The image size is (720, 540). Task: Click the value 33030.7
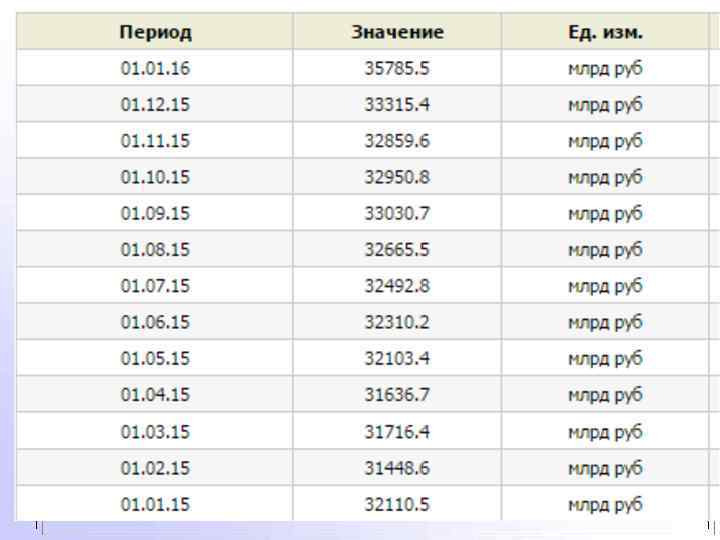click(x=397, y=214)
